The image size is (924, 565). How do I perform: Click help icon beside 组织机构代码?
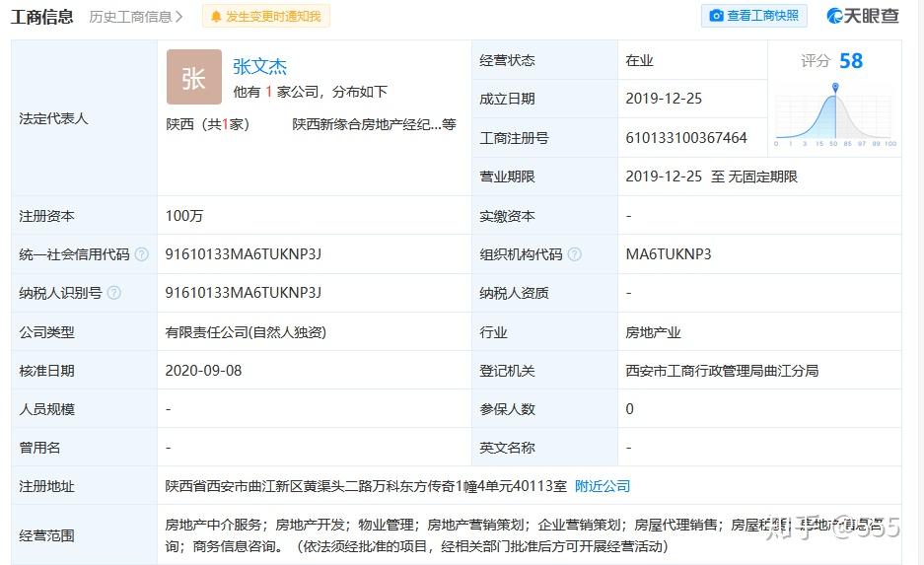pos(575,254)
